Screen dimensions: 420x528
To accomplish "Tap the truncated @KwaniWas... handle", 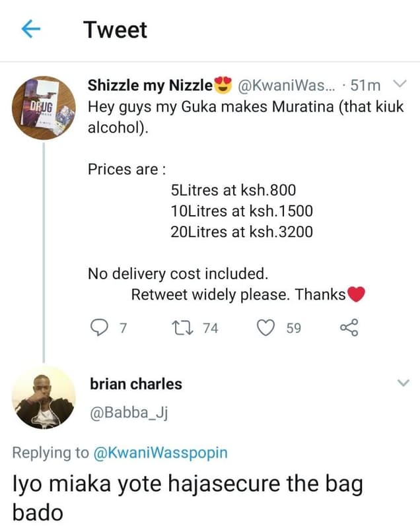I will click(x=286, y=86).
